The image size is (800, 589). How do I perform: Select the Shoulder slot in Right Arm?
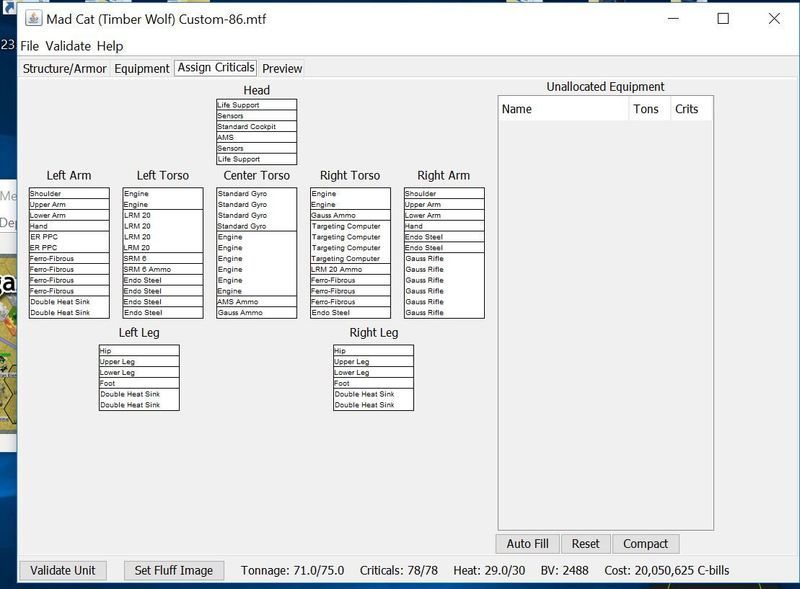444,193
